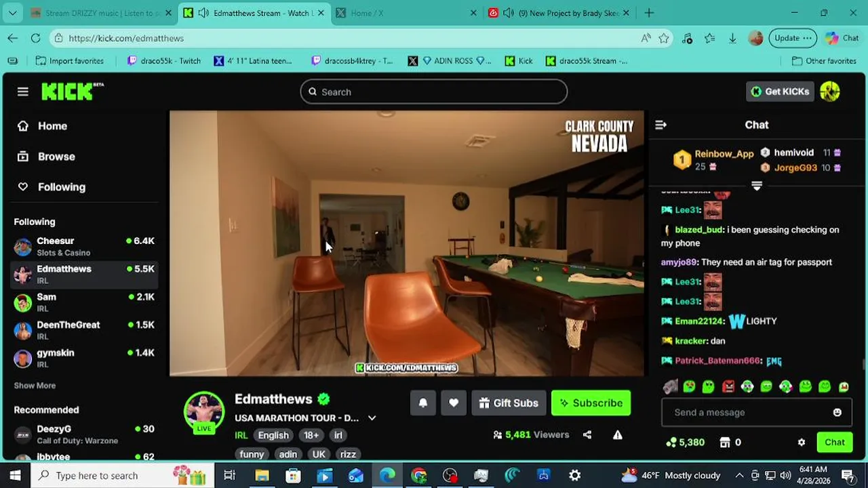Image resolution: width=868 pixels, height=488 pixels.
Task: Open the browser tab list dropdown
Action: (x=13, y=13)
